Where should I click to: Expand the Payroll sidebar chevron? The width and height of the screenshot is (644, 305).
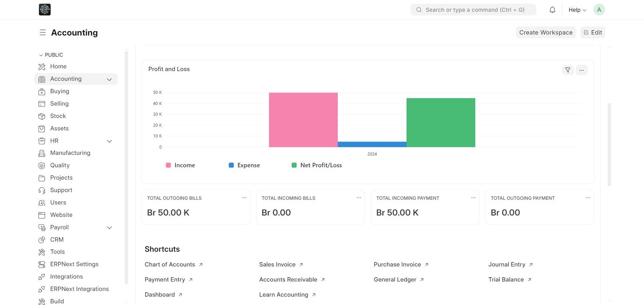point(109,228)
